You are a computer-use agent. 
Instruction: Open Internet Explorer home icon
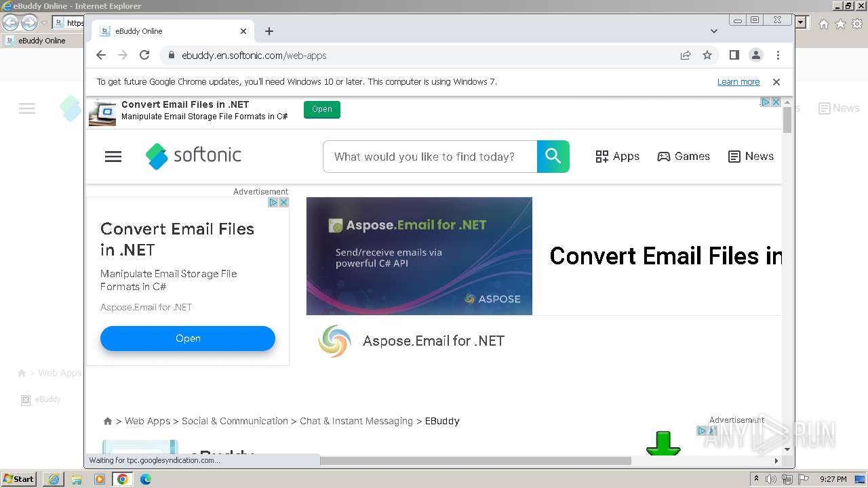coord(823,24)
